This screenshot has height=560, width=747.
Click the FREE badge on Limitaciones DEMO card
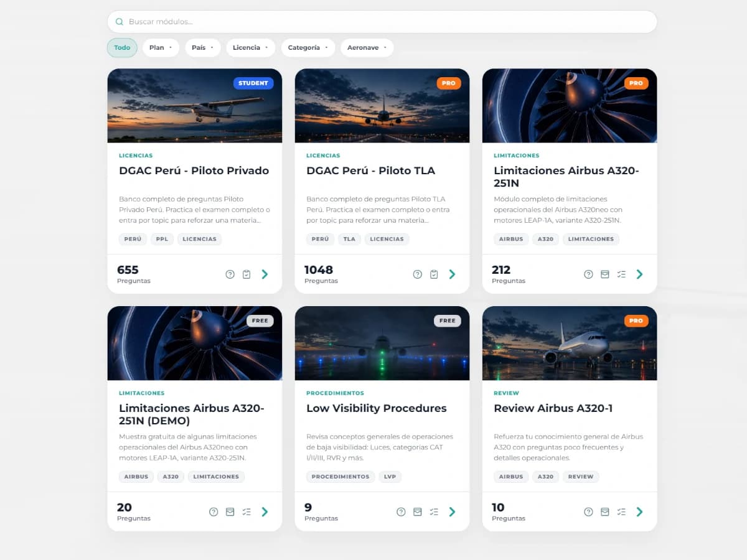pos(260,321)
